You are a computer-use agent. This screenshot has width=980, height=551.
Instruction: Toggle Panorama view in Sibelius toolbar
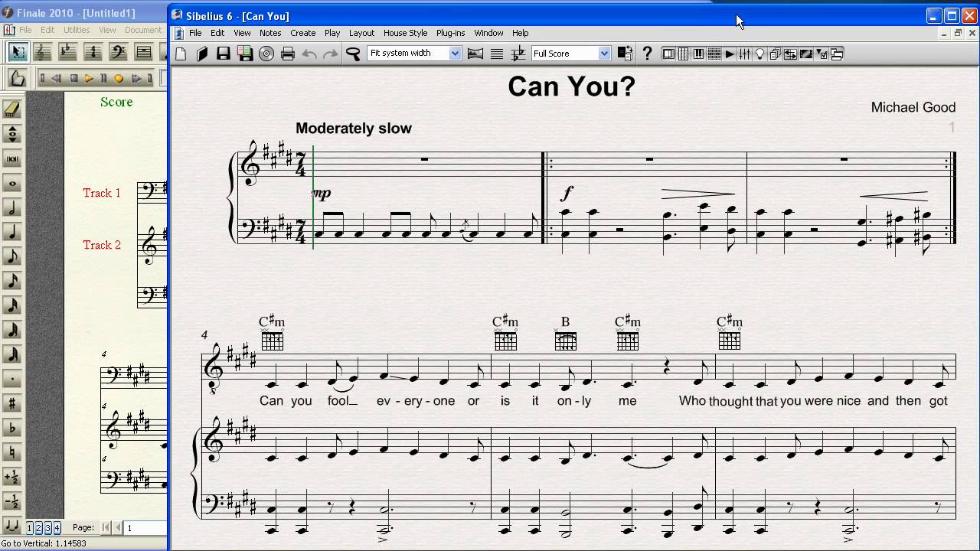coord(475,54)
